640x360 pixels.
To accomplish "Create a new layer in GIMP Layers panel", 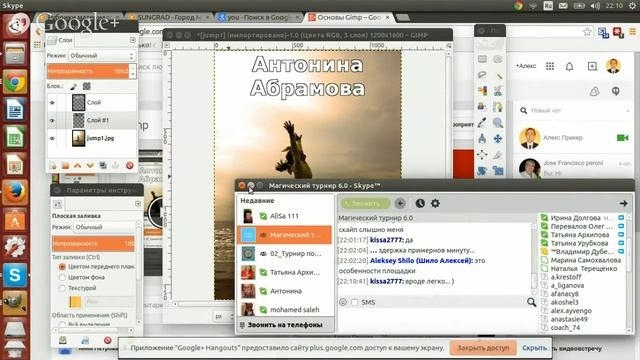I will (53, 166).
